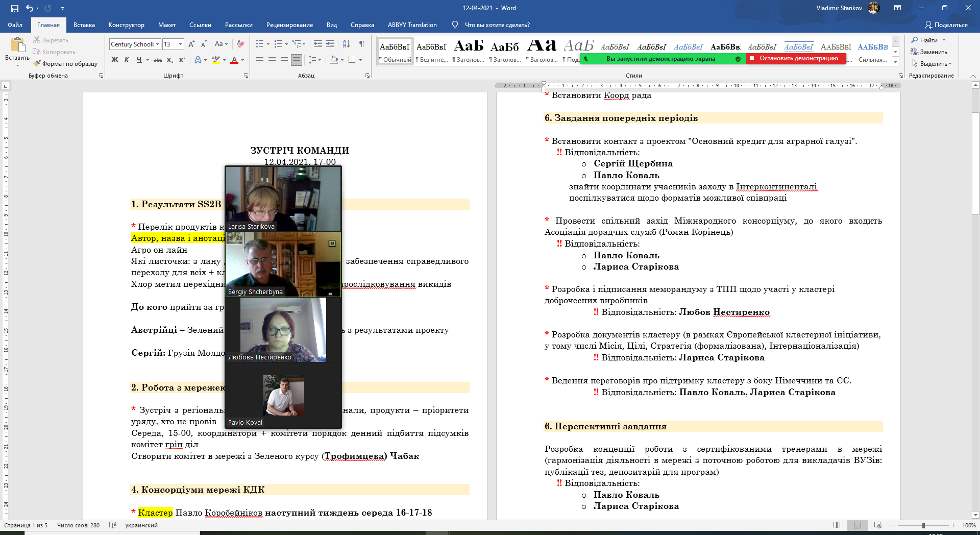The height and width of the screenshot is (535, 980).
Task: Open Ribbon Display Options icon in title bar
Action: point(897,8)
